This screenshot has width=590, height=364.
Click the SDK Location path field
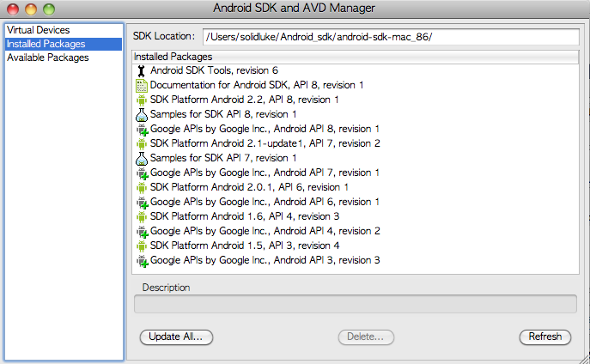[x=391, y=37]
